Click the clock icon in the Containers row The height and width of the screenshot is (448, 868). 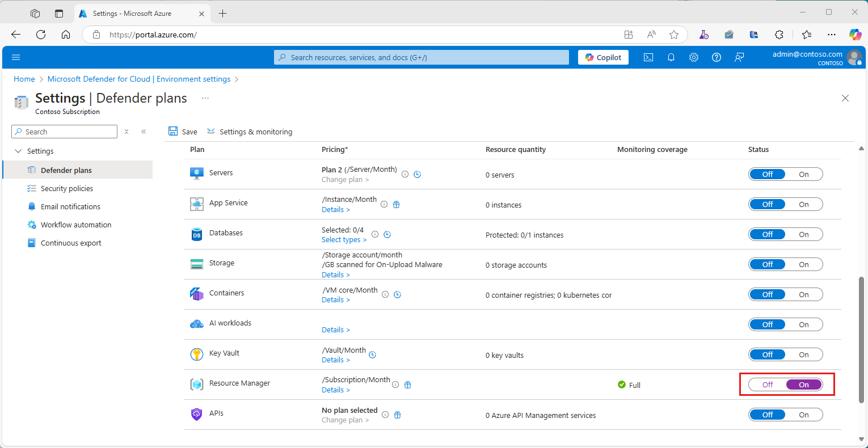coord(398,294)
